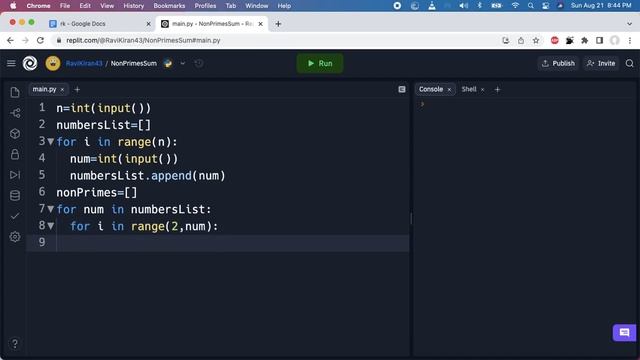Viewport: 640px width, 360px height.
Task: Click the Wi-Fi status icon
Action: tap(515, 6)
